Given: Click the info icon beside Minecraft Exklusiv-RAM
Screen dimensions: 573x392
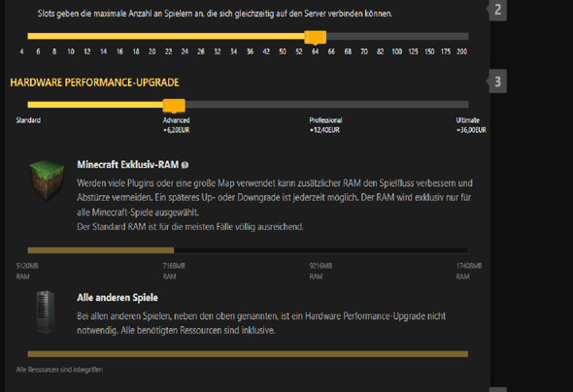Looking at the screenshot, I should [185, 165].
